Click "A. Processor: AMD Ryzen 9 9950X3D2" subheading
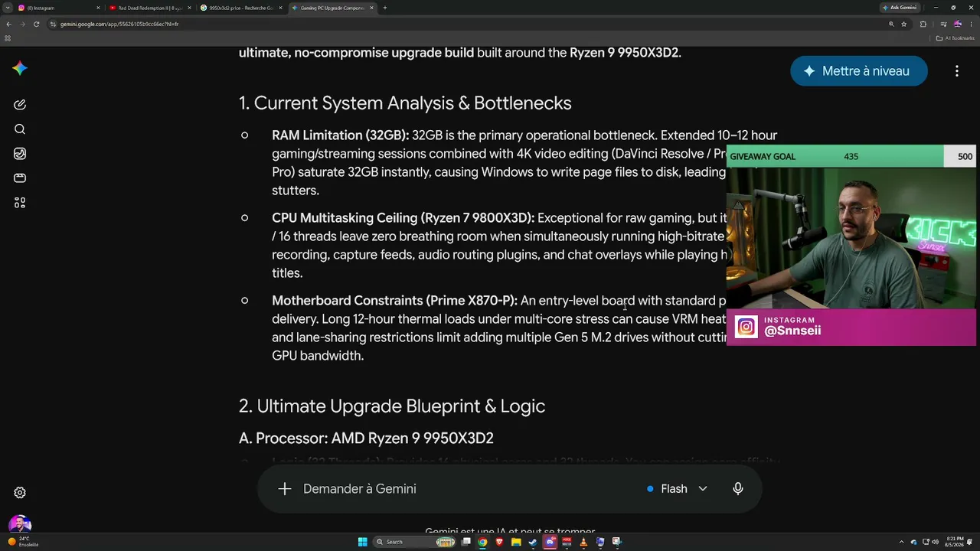This screenshot has width=980, height=551. (x=366, y=439)
